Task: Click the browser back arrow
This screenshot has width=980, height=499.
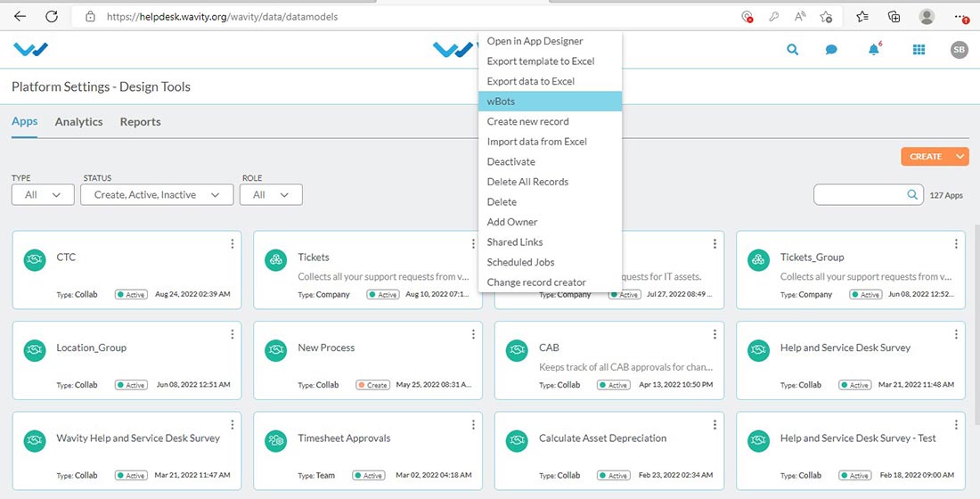Action: (20, 17)
